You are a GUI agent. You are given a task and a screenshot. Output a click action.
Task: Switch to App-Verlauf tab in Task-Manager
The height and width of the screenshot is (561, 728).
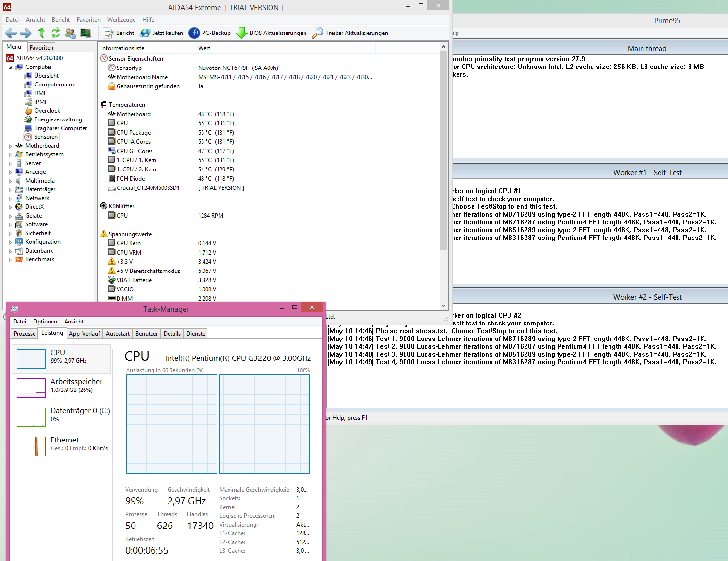click(85, 334)
